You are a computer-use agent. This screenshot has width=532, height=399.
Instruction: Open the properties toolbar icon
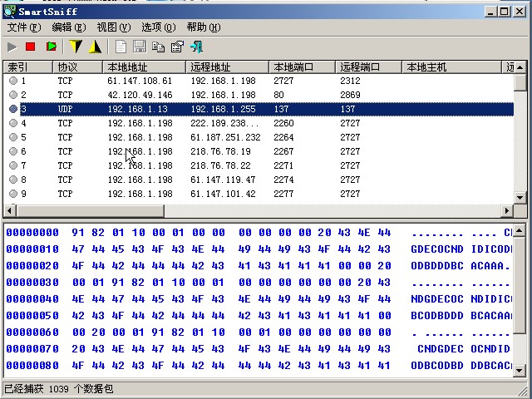coord(176,47)
